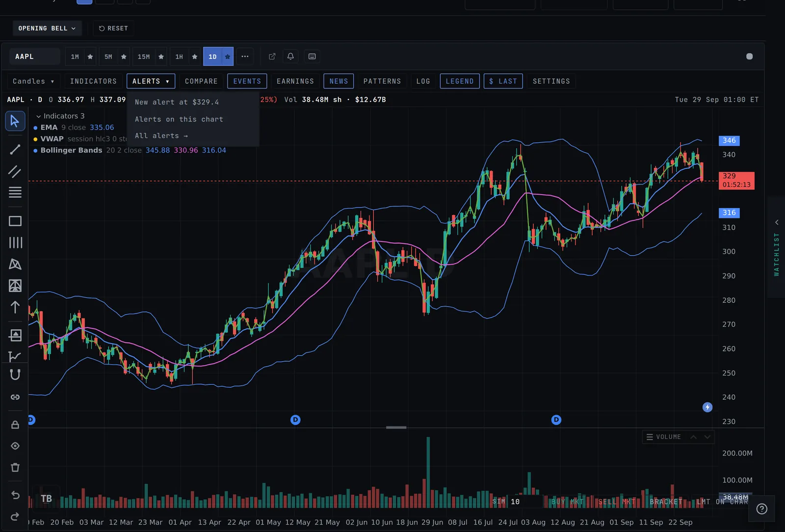Open the help question mark icon
The width and height of the screenshot is (785, 532).
[x=761, y=509]
